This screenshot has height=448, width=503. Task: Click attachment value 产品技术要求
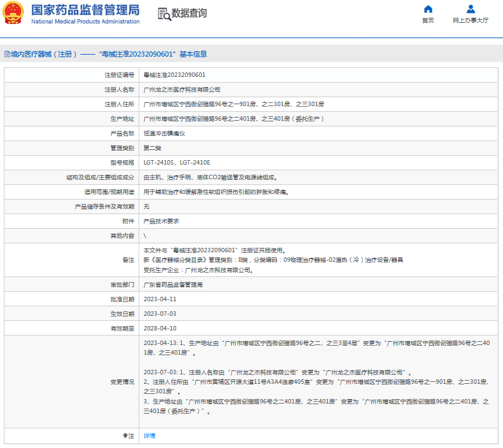pos(161,221)
